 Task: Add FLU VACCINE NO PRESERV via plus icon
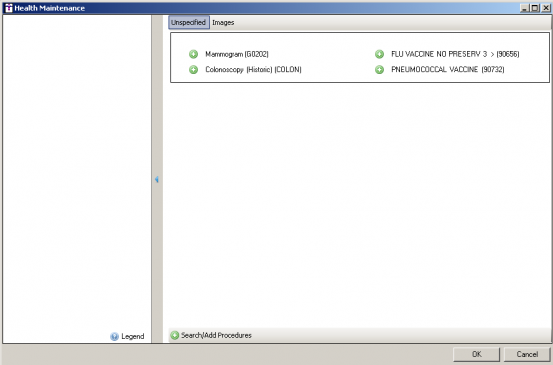379,54
